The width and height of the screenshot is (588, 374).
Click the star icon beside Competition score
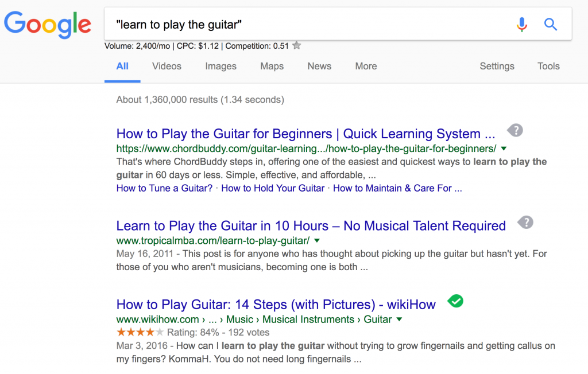pyautogui.click(x=297, y=46)
